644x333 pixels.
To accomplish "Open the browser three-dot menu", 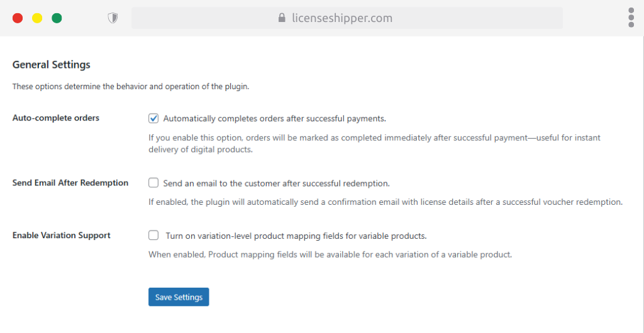I will 631,18.
